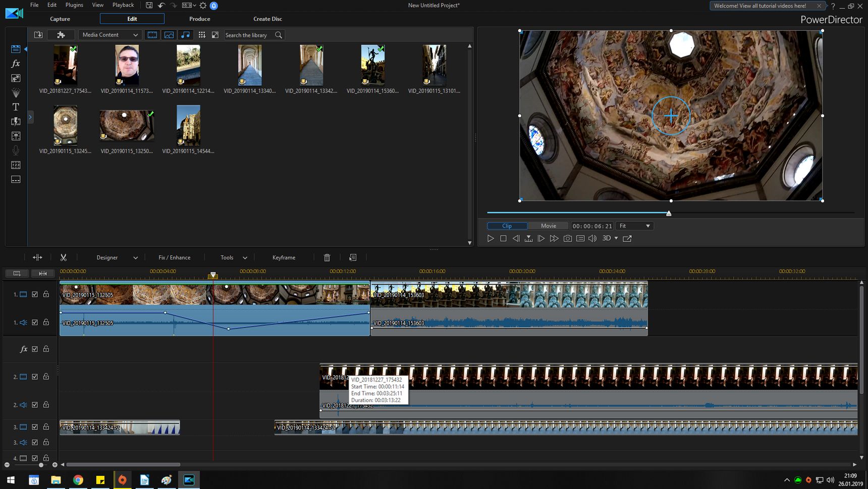Play the preview
Screen dimensions: 868x489
point(491,238)
